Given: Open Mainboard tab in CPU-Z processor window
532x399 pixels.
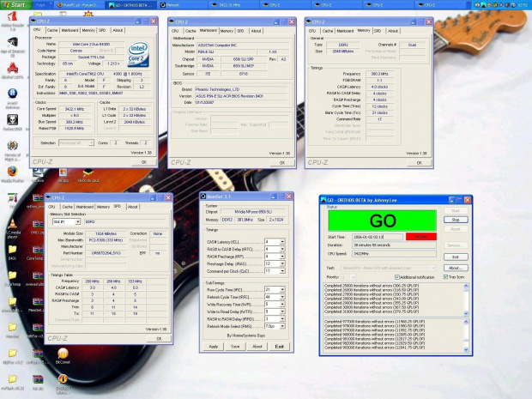Looking at the screenshot, I should 70,30.
